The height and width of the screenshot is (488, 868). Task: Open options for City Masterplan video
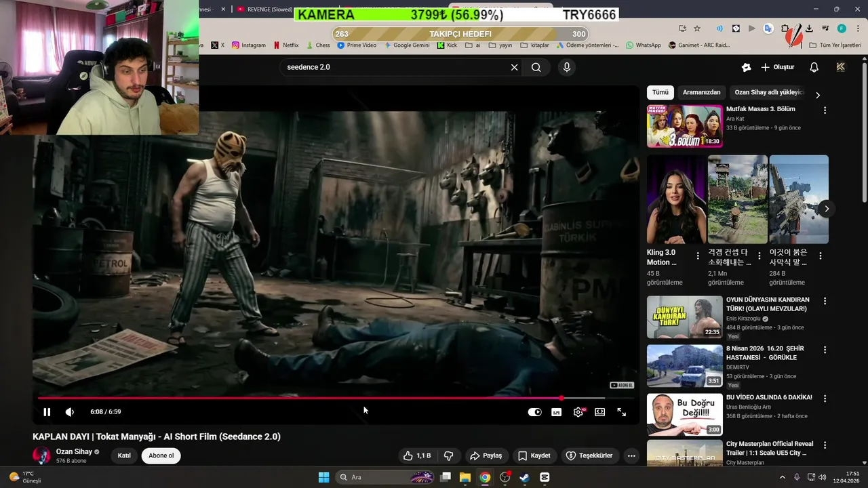coord(825,445)
